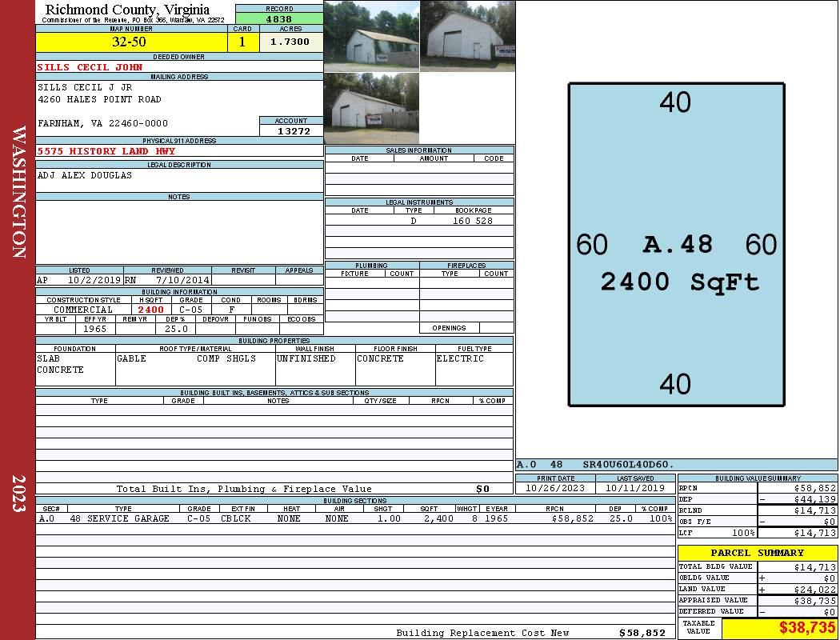Select the bottom garage photo thumbnail
Image resolution: width=840 pixels, height=640 pixels.
click(x=371, y=108)
